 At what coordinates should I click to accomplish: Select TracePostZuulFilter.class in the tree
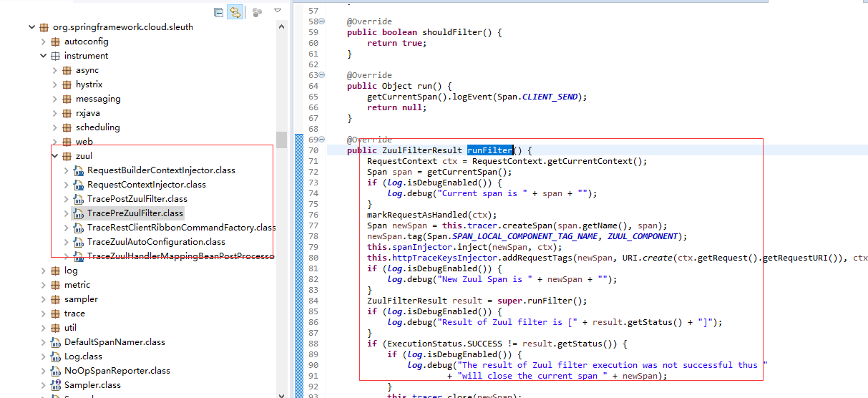click(137, 199)
